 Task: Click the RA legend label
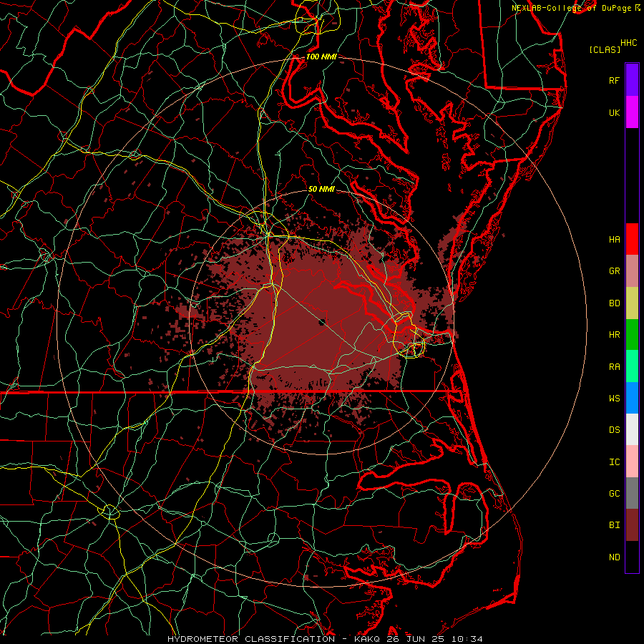click(614, 367)
